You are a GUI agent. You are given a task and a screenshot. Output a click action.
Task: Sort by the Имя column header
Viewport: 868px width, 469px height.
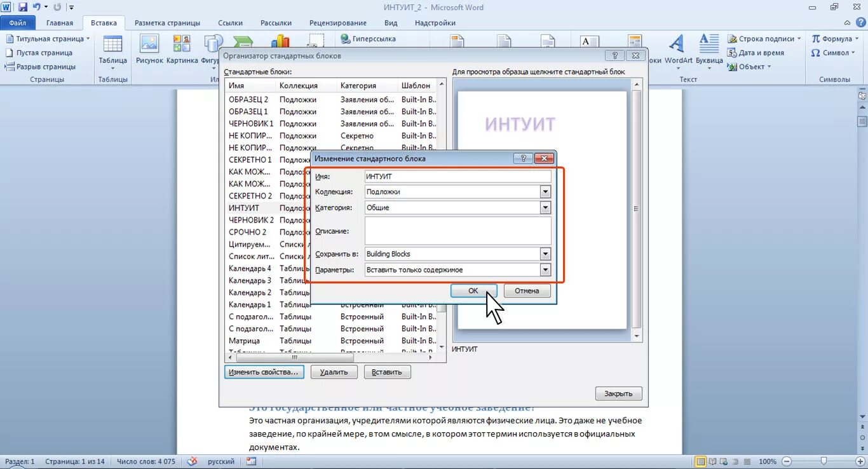point(250,85)
